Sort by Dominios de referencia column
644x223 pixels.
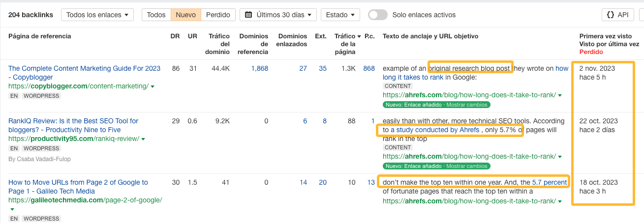253,44
